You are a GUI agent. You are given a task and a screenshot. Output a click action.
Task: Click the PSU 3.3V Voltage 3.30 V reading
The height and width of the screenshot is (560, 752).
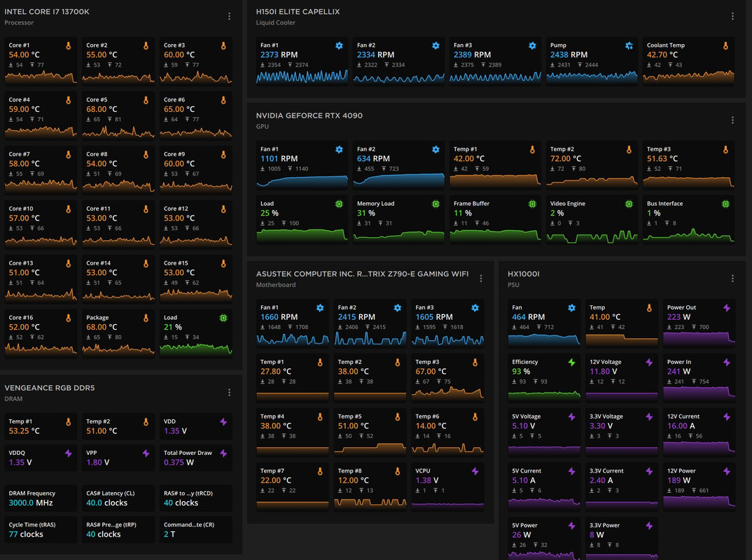pyautogui.click(x=601, y=426)
